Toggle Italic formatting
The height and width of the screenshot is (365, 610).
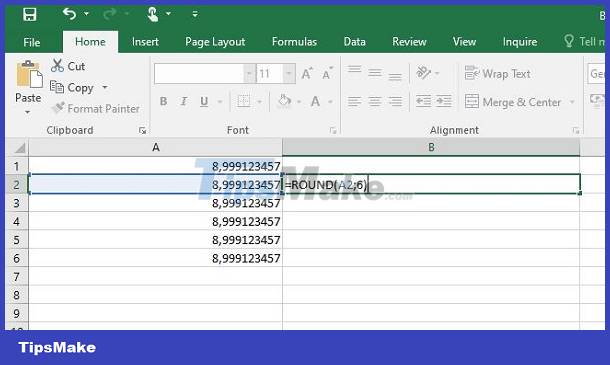pyautogui.click(x=184, y=102)
